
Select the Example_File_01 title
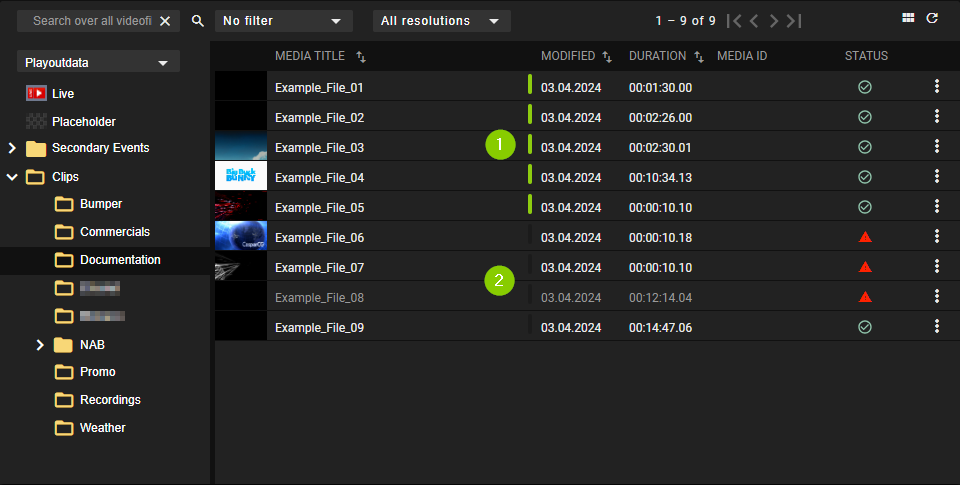319,88
